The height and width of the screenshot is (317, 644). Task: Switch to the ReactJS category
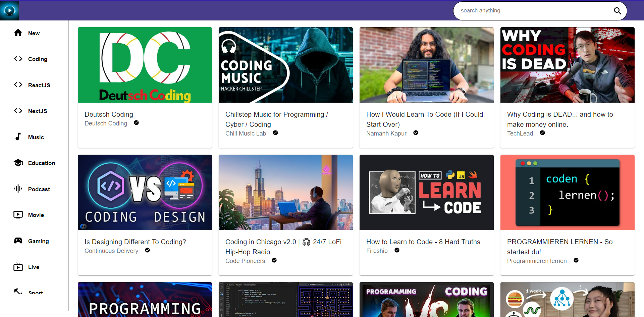pyautogui.click(x=39, y=85)
